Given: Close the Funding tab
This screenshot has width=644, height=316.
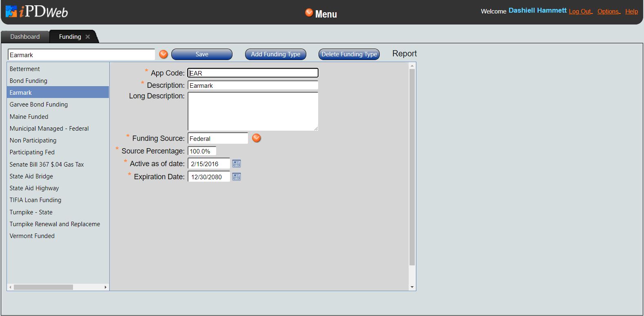Looking at the screenshot, I should coord(88,37).
